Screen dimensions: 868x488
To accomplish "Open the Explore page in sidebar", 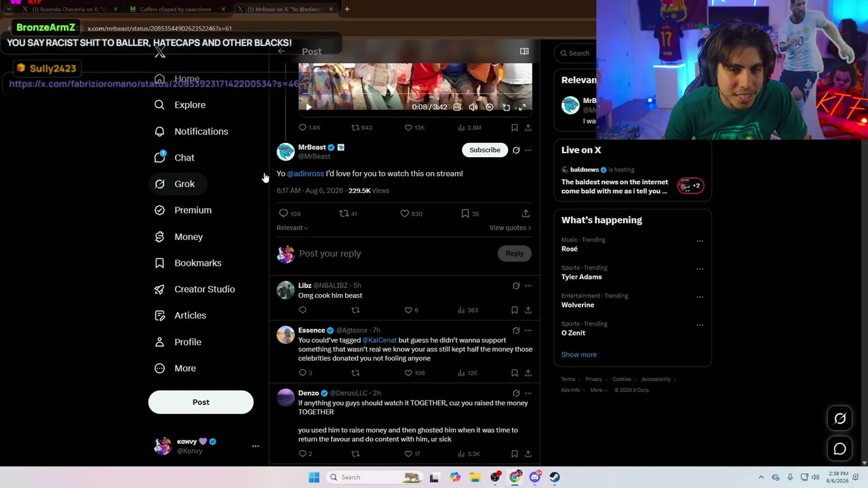I will (x=180, y=105).
